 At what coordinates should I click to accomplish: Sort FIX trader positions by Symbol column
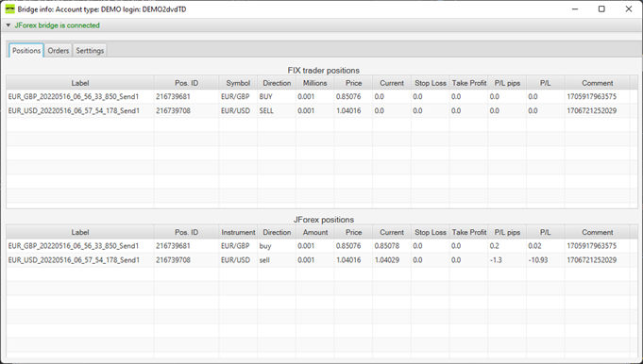(x=238, y=83)
